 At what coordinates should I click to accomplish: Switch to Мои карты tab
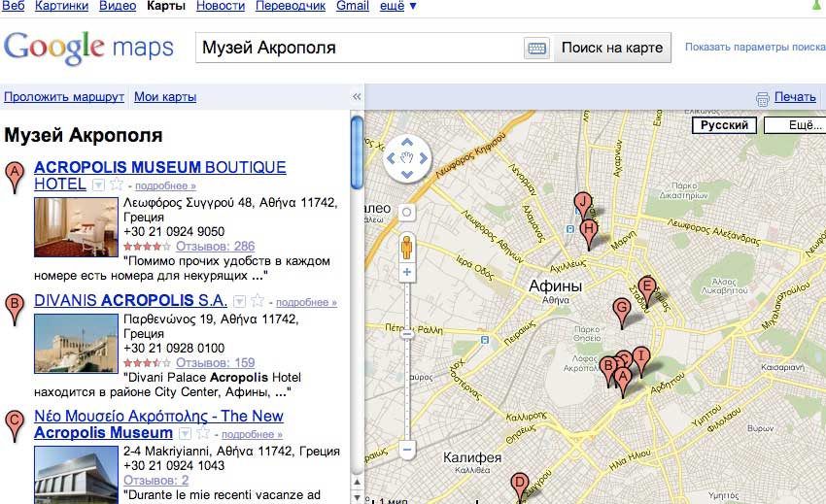(165, 97)
